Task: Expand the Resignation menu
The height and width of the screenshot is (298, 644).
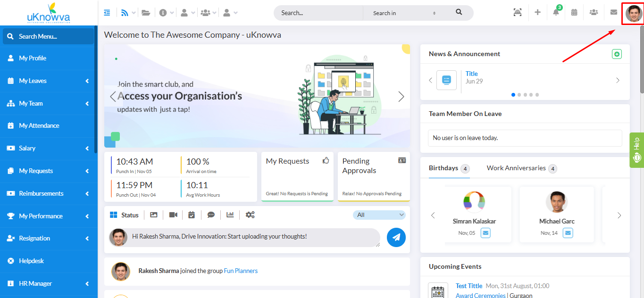Action: tap(49, 238)
